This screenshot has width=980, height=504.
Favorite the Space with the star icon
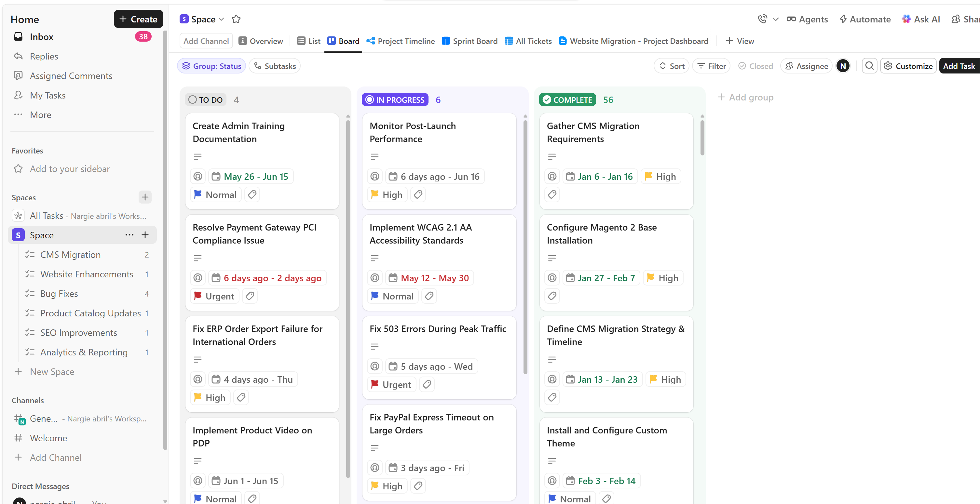(236, 19)
